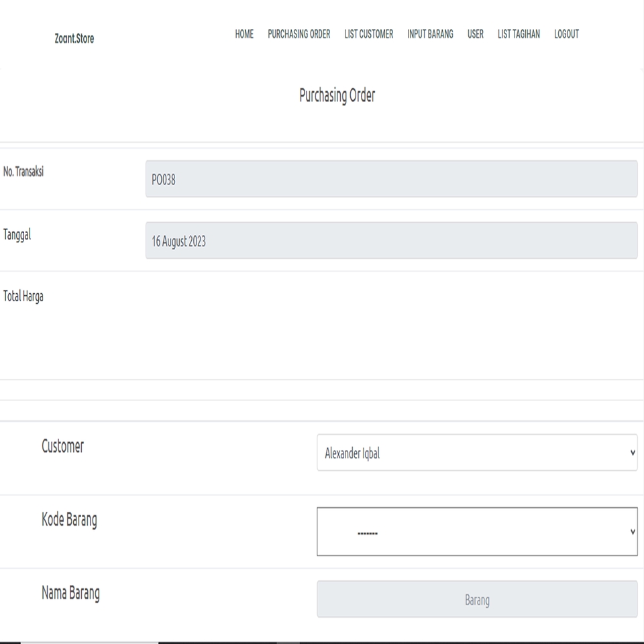Click the No. Transaksi field PO038

[391, 178]
